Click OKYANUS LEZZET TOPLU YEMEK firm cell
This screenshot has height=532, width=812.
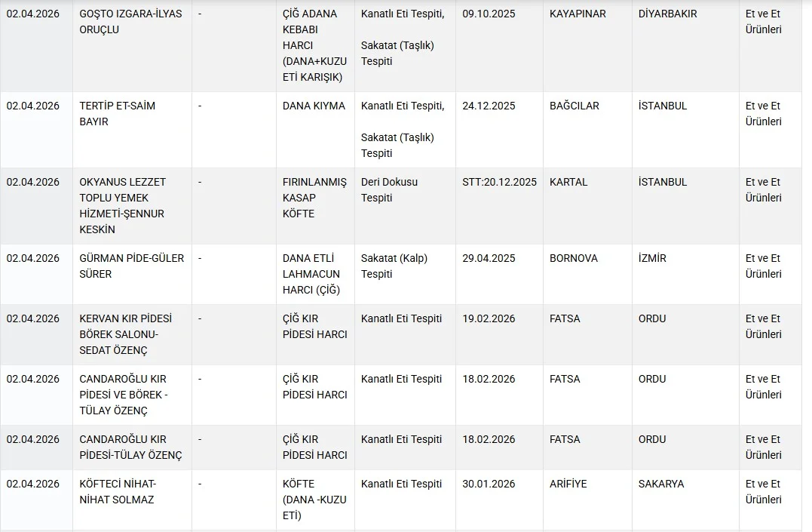[x=122, y=205]
